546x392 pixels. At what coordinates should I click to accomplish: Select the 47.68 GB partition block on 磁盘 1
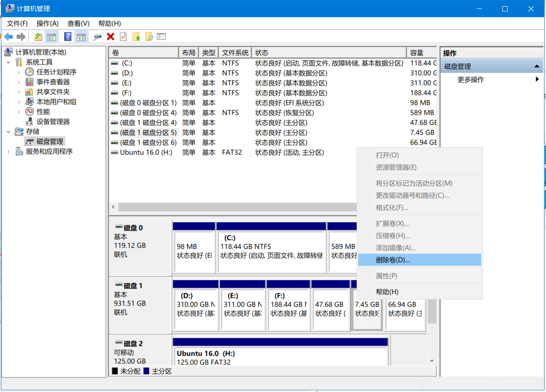coord(330,305)
